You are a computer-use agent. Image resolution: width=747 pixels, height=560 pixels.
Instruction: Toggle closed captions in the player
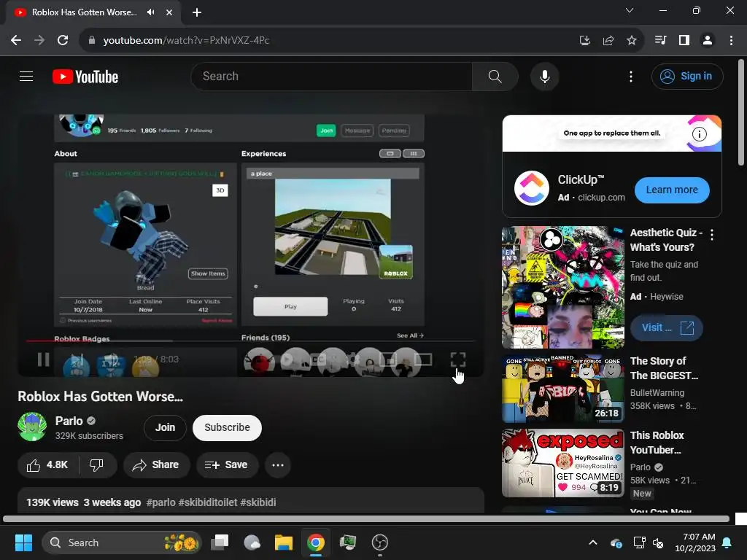pos(319,359)
